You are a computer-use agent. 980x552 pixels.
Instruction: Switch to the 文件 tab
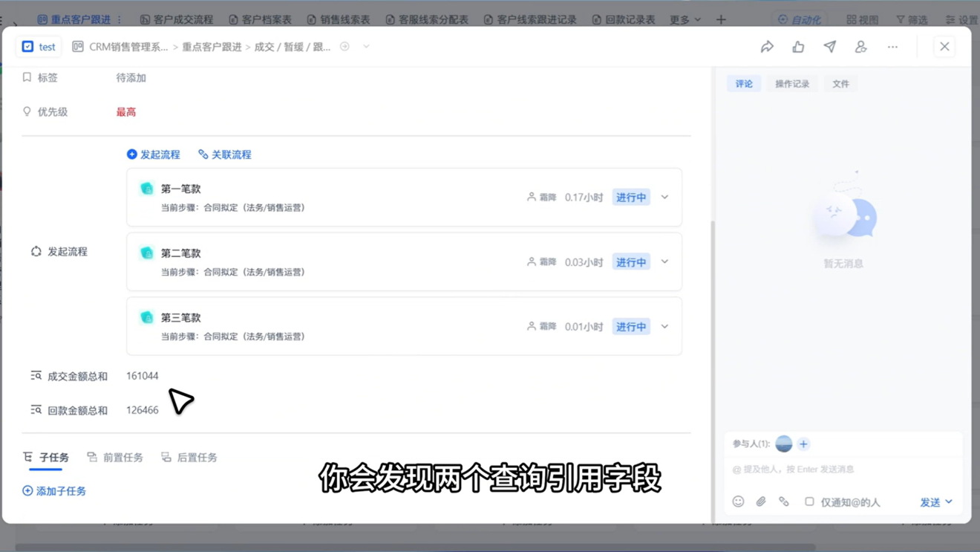pos(840,84)
